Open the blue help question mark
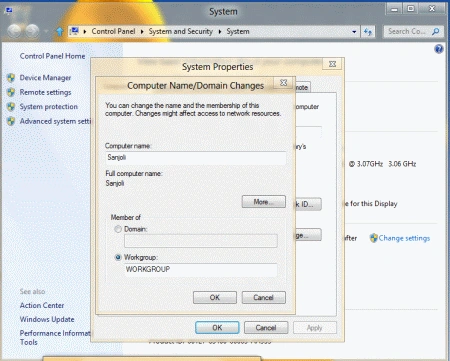This screenshot has height=361, width=450. coord(439,49)
